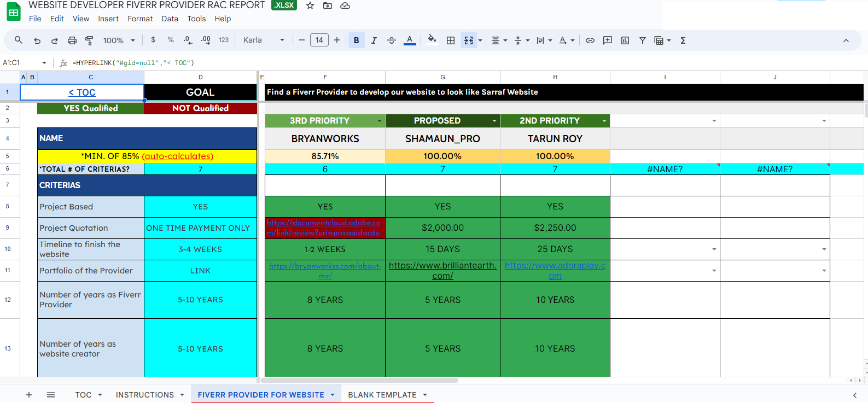Screen dimensions: 868x403
Task: Insert a link with chain icon
Action: pyautogui.click(x=590, y=40)
